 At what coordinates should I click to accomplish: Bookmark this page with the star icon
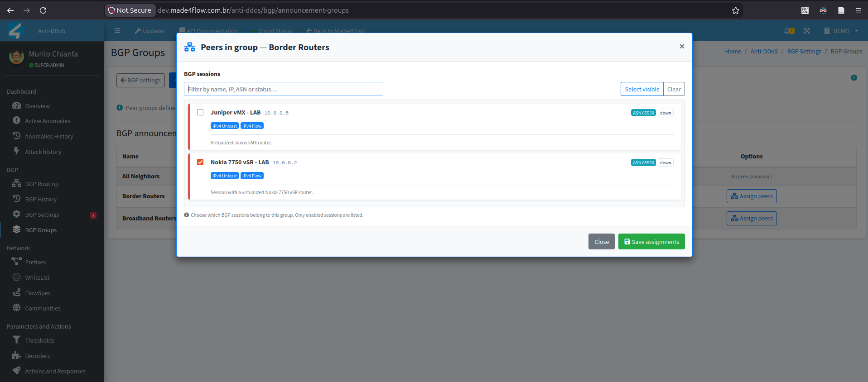pos(736,10)
